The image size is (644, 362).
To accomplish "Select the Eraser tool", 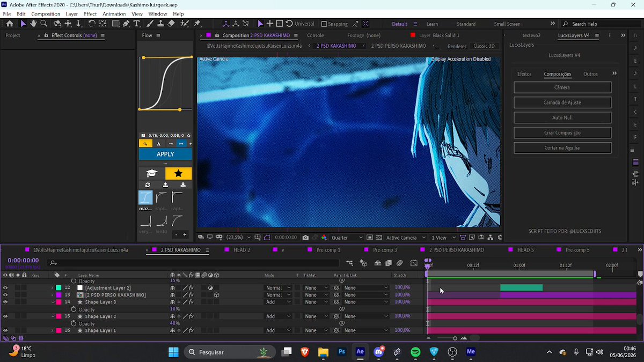I will pyautogui.click(x=171, y=24).
